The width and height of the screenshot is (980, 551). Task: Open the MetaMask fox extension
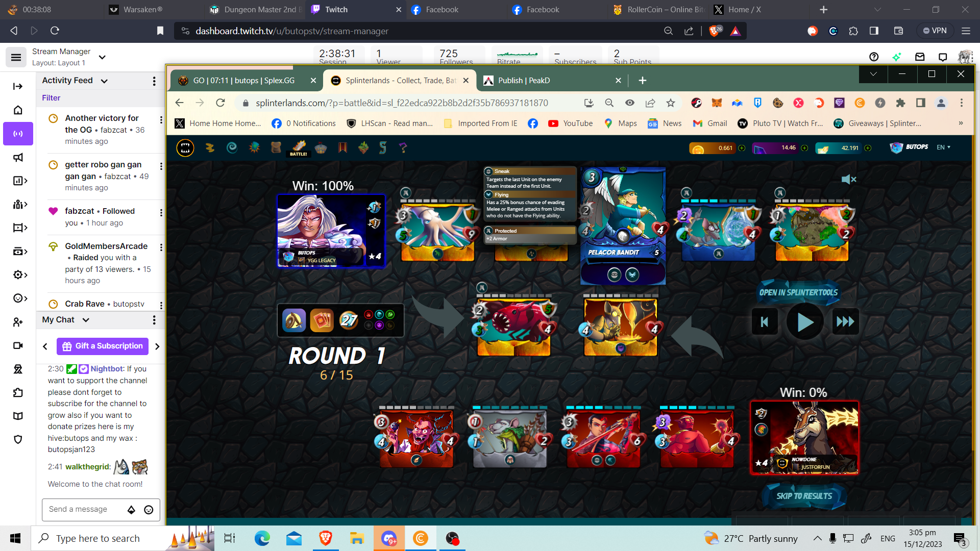coord(717,103)
